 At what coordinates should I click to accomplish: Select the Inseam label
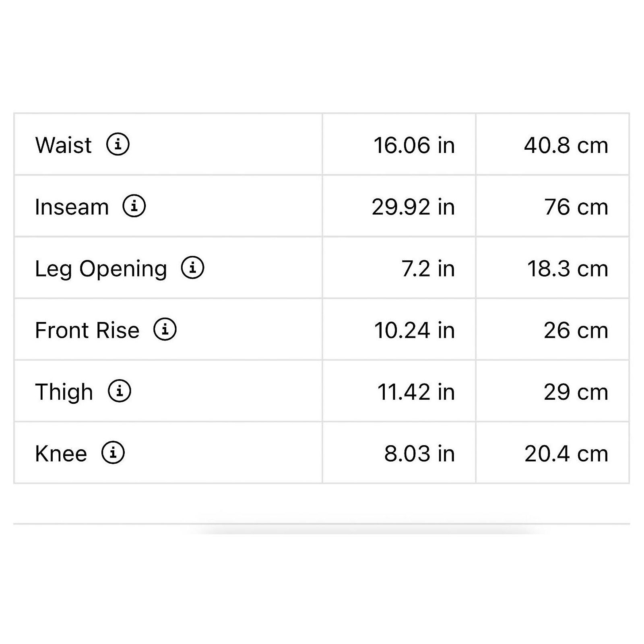(72, 207)
